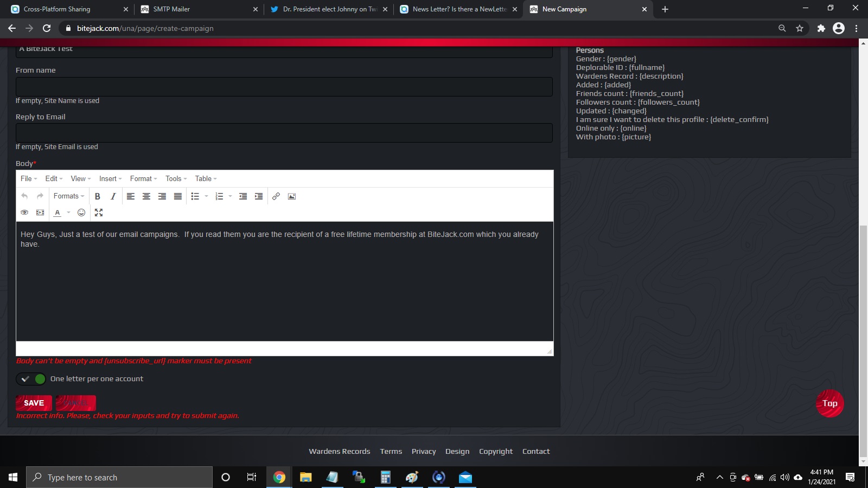The height and width of the screenshot is (488, 868).
Task: Toggle the 'One letter per one account' switch
Action: [31, 379]
